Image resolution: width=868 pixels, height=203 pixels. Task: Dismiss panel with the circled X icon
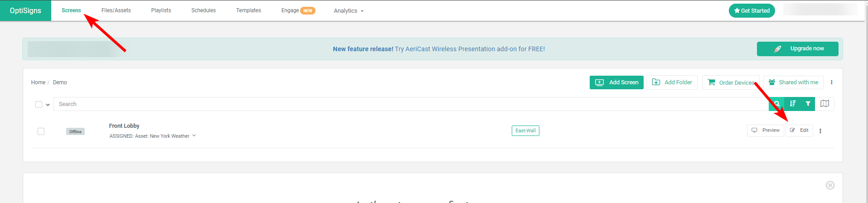[x=830, y=185]
